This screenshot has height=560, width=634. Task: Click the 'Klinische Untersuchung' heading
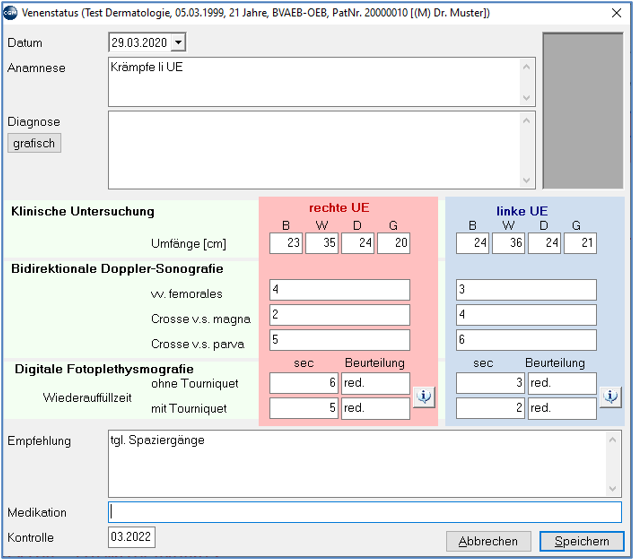pyautogui.click(x=82, y=211)
